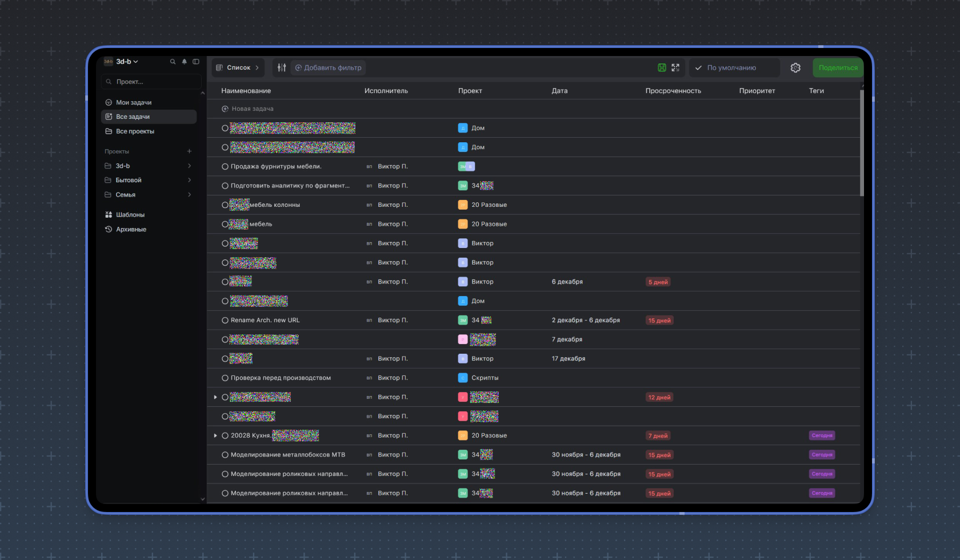Click 'Добавить фильтр' button
960x560 pixels.
[329, 67]
